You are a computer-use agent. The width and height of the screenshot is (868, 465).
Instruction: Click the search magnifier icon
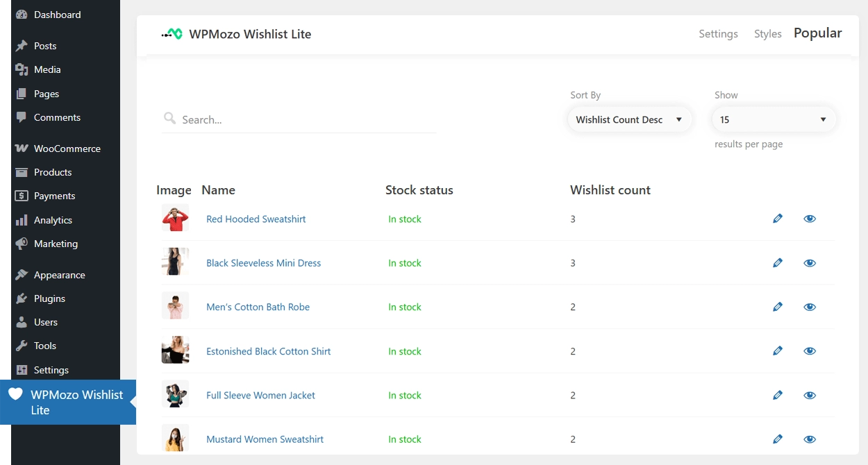(x=169, y=118)
